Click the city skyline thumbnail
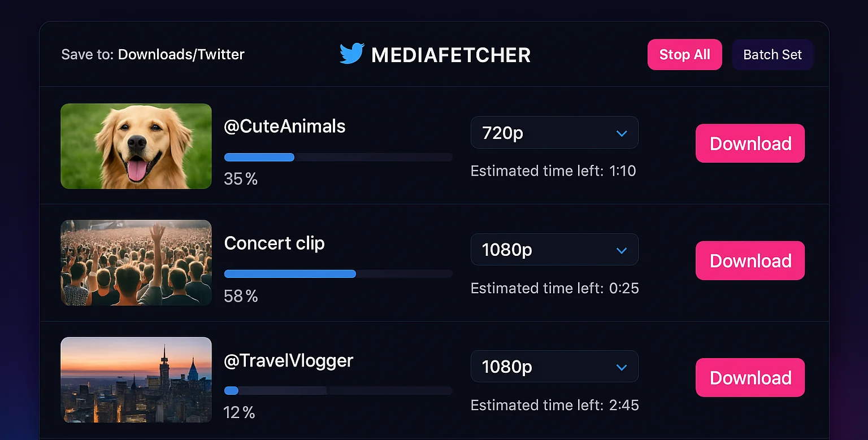This screenshot has width=868, height=440. 136,380
